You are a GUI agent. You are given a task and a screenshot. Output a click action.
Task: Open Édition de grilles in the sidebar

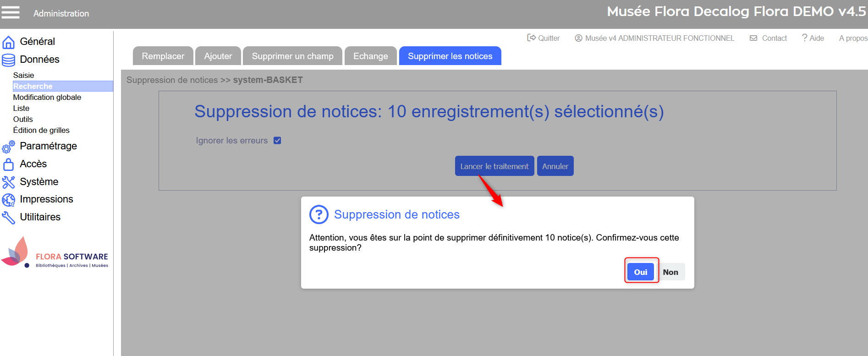41,130
